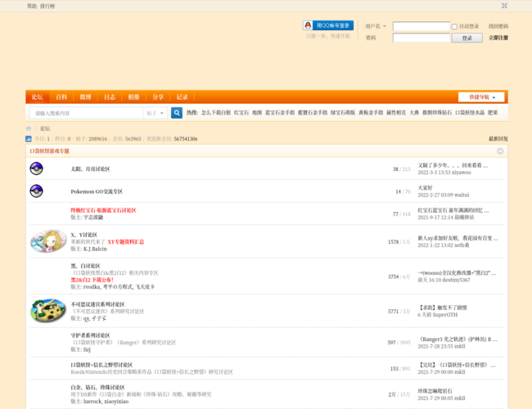The image size is (532, 409).
Task: Collapse the 口袋妖怪游戏专题 section
Action: (x=500, y=151)
